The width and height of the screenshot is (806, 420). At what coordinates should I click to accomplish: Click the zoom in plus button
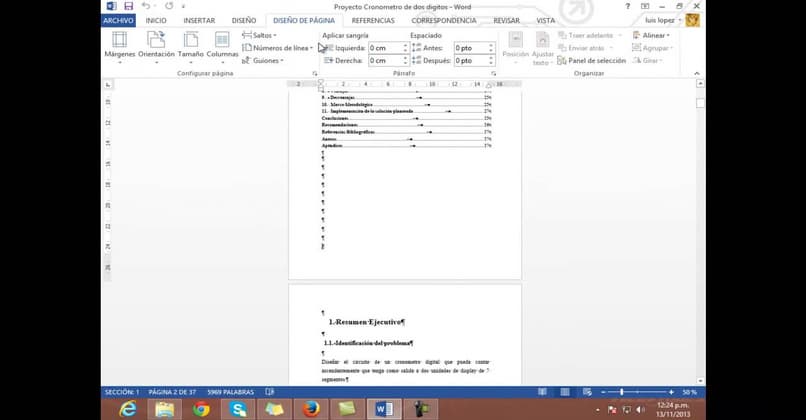pos(671,392)
